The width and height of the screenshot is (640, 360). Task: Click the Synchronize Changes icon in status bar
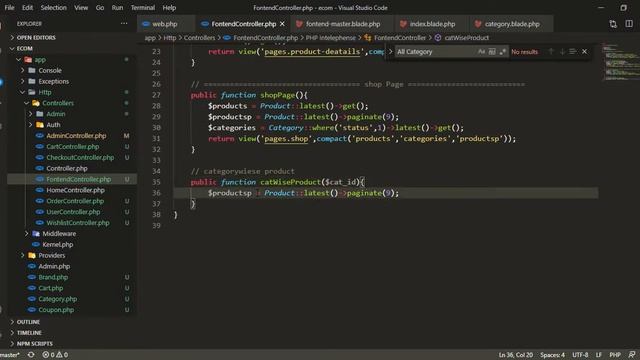point(31,355)
